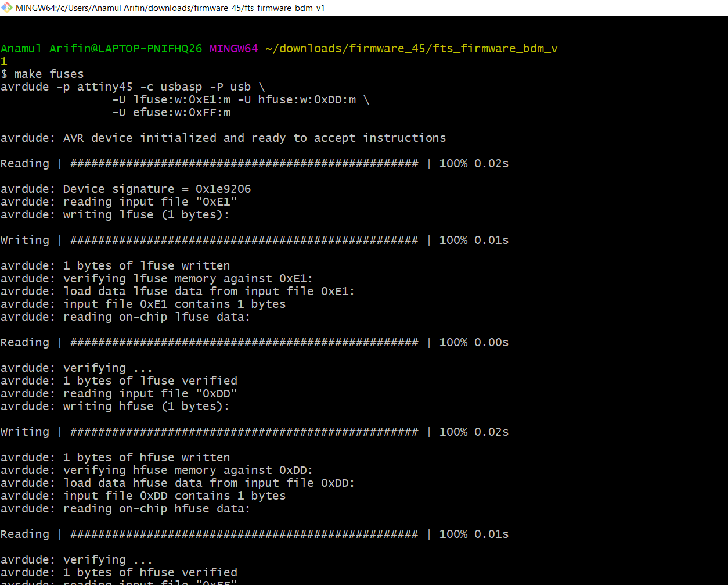Click the Writing progress bar at 0.01s
The height and width of the screenshot is (585, 728).
[x=255, y=241]
